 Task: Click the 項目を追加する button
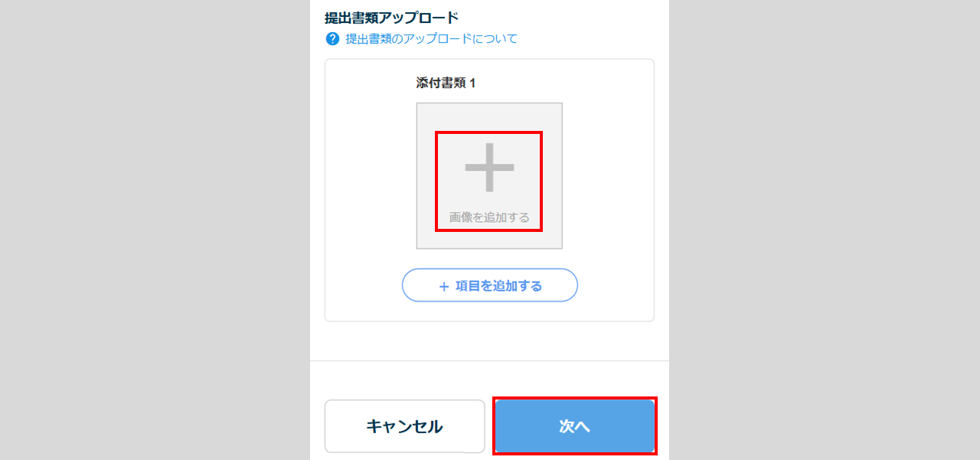(490, 285)
